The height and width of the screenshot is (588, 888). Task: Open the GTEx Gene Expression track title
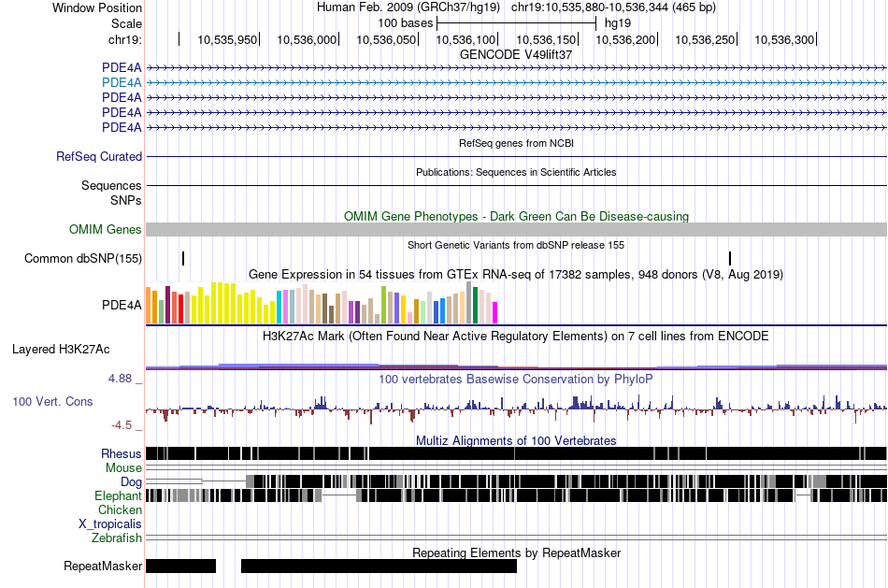tap(516, 274)
